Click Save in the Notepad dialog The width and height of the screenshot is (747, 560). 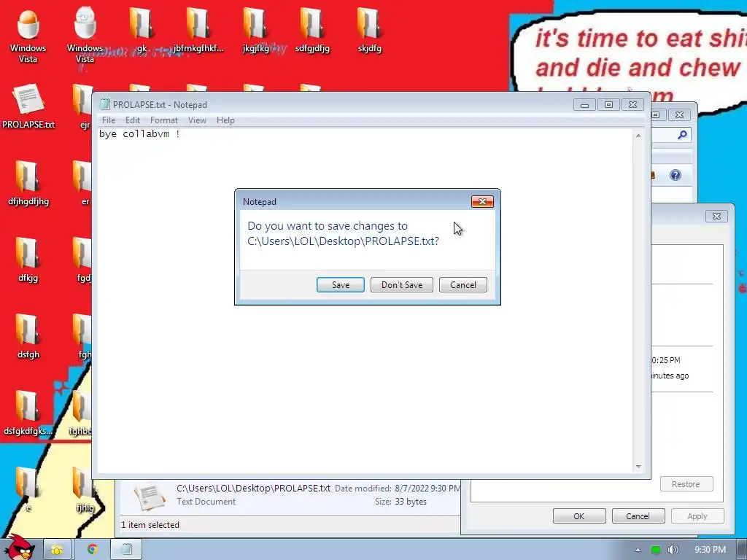pos(340,285)
